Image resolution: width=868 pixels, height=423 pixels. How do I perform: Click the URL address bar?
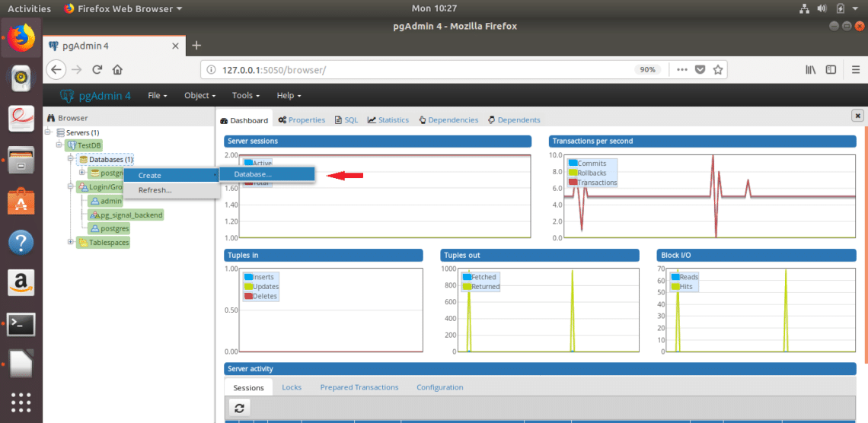pos(419,69)
